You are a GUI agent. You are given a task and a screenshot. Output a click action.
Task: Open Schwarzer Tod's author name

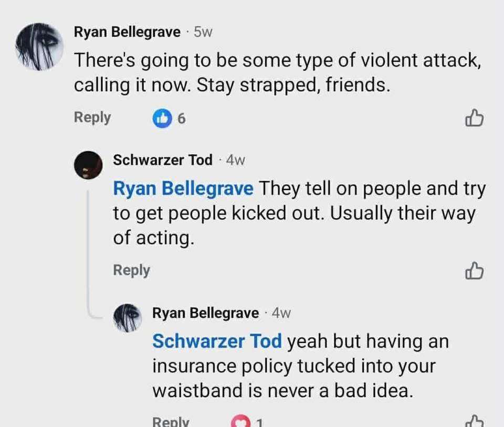pyautogui.click(x=163, y=160)
